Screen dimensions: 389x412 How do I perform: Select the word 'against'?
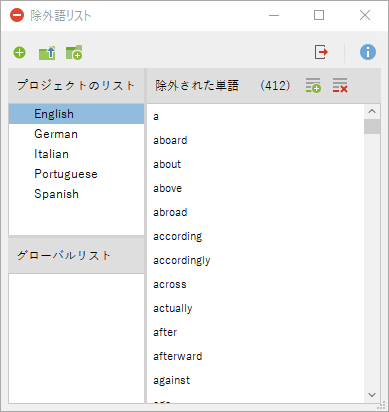tap(255, 381)
